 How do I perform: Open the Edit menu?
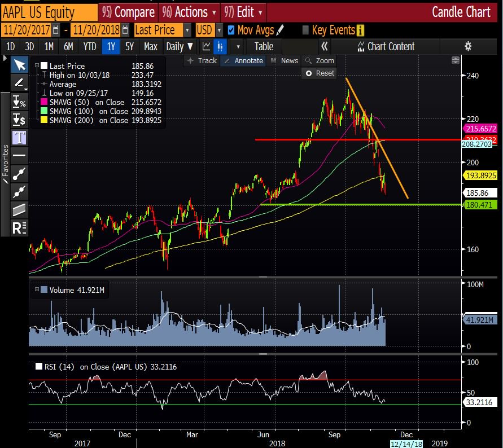243,12
